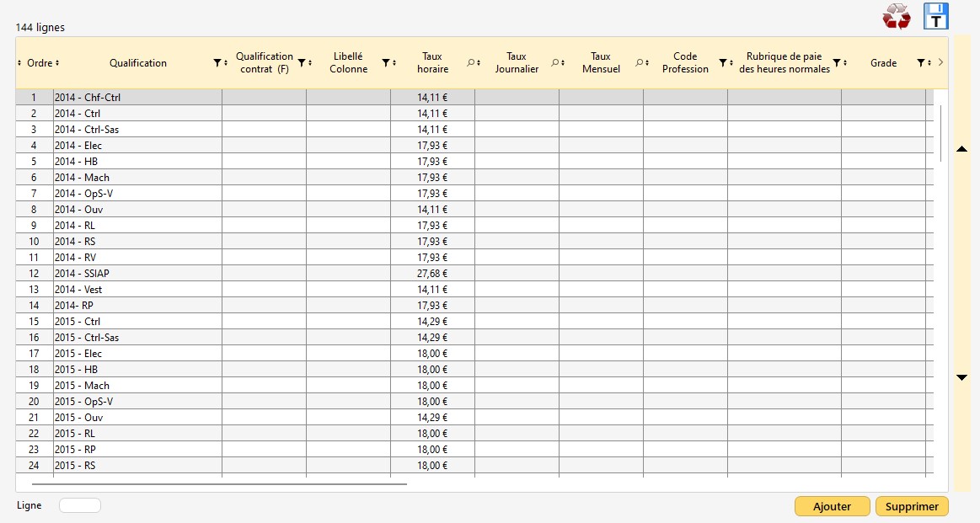
Task: Click the magnifier in Taux horaire header
Action: [470, 63]
